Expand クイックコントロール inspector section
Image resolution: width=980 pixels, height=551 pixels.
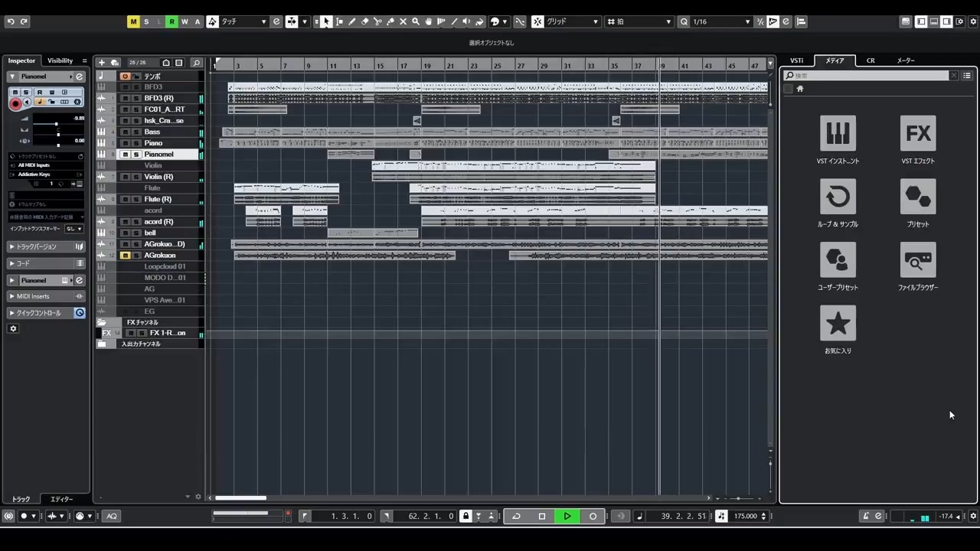[46, 313]
